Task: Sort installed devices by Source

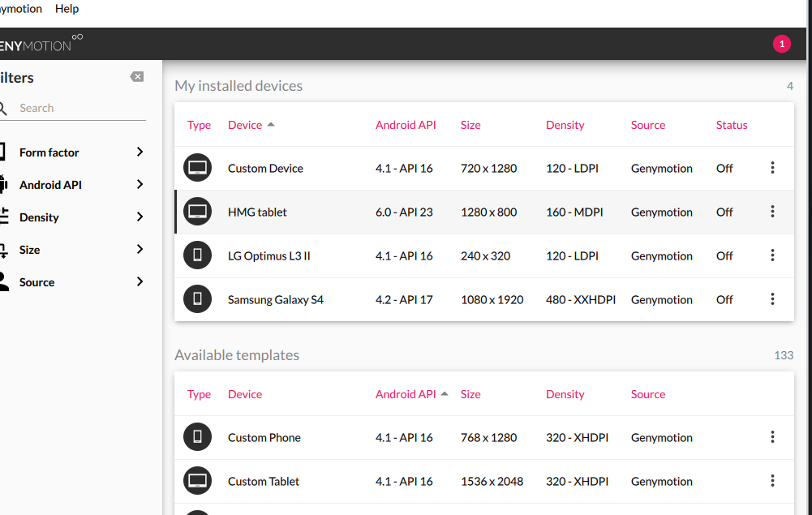Action: click(648, 125)
